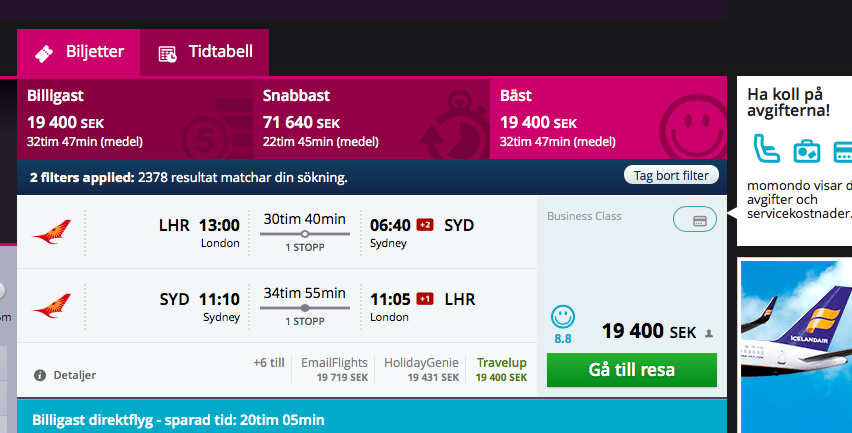The height and width of the screenshot is (433, 852).
Task: Click the green 'Gå till resa' button
Action: [631, 370]
